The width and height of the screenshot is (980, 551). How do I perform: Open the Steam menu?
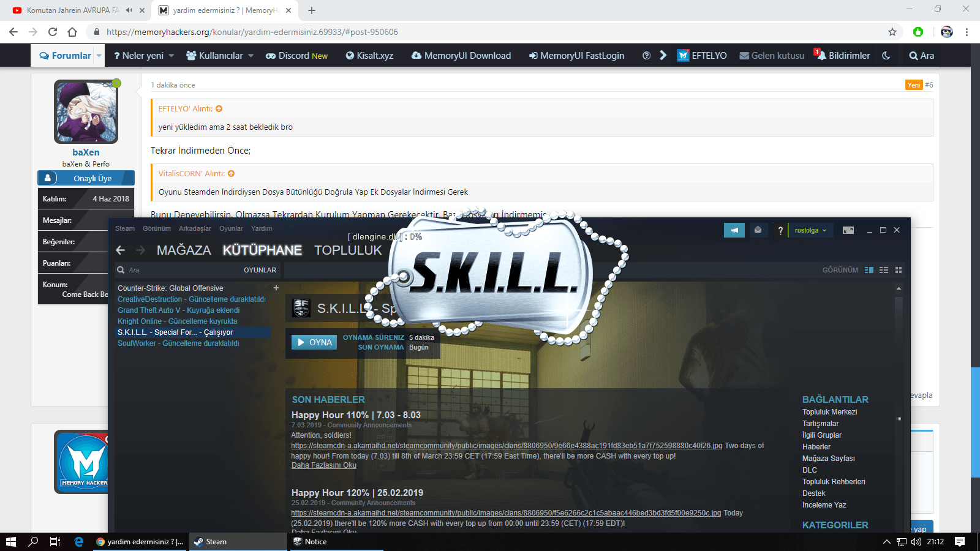(125, 228)
